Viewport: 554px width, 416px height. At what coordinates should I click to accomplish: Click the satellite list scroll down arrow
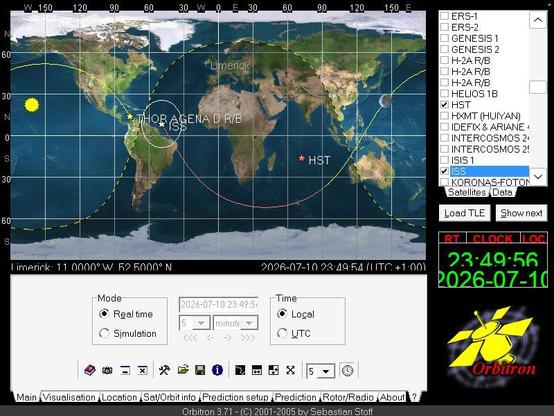538,176
